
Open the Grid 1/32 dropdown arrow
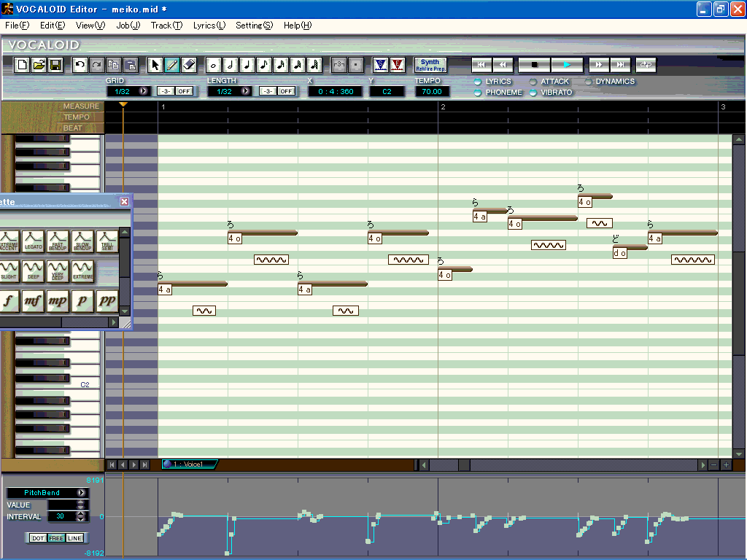click(143, 91)
